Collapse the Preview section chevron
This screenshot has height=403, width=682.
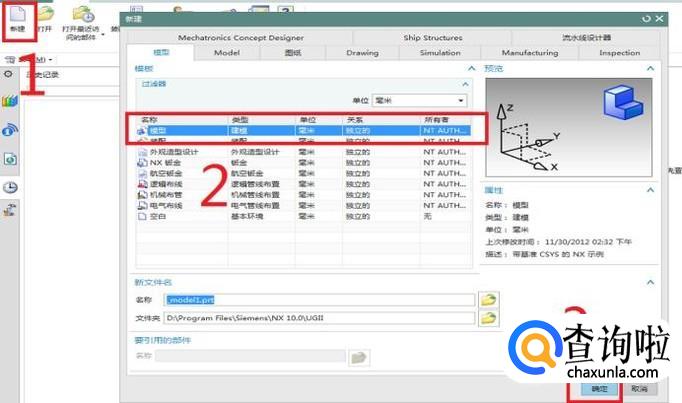tap(650, 69)
